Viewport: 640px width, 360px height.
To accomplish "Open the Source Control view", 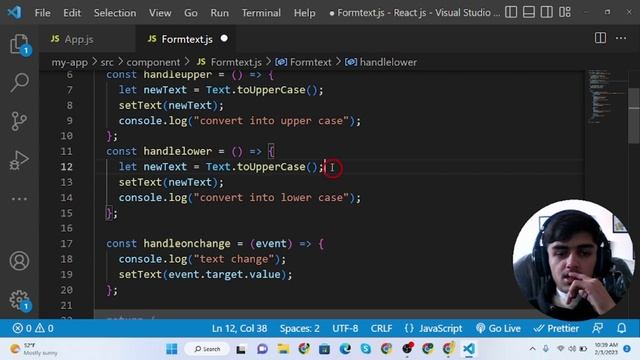I will click(x=19, y=121).
